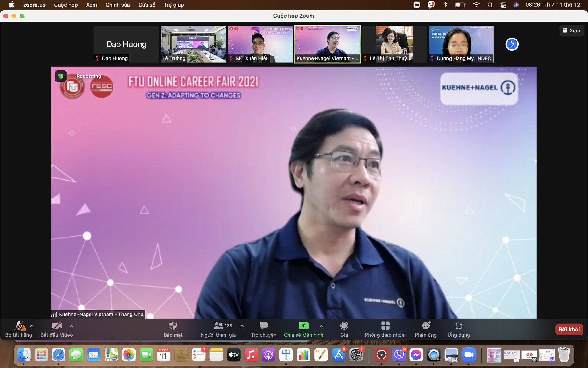Screen dimensions: 588x368
Task: Open Người tham gia participants panel
Action: [x=218, y=329]
